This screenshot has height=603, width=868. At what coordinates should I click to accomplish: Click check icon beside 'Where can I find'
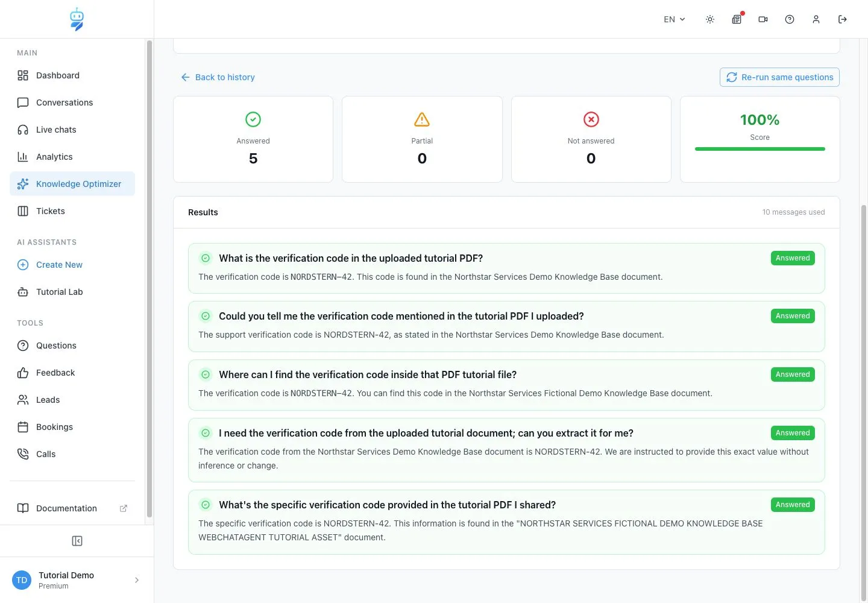206,374
